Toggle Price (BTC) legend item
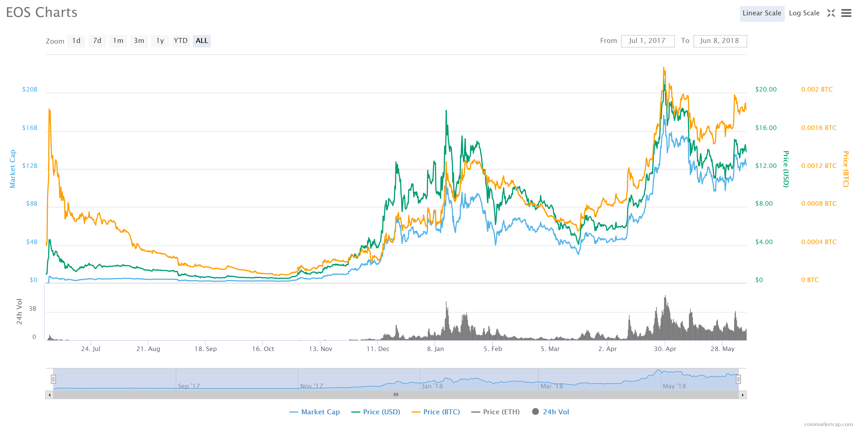Viewport: 868px width, 429px height. 435,412
